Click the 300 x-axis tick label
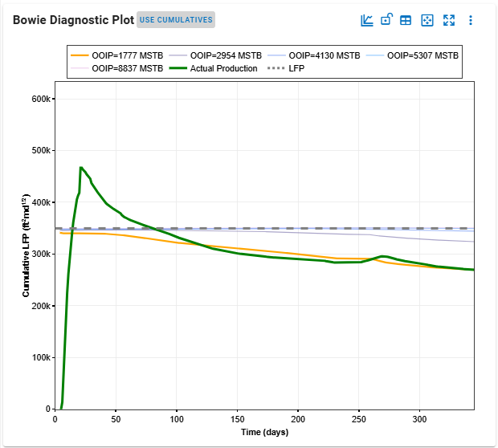The height and width of the screenshot is (448, 498). [x=419, y=419]
